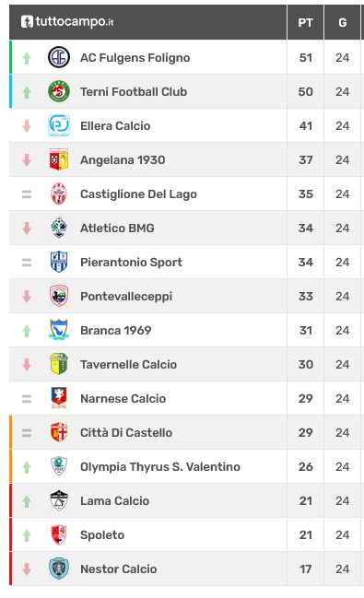Image resolution: width=364 pixels, height=598 pixels.
Task: Click the tuttocampo.it logo in header
Action: coord(67,22)
